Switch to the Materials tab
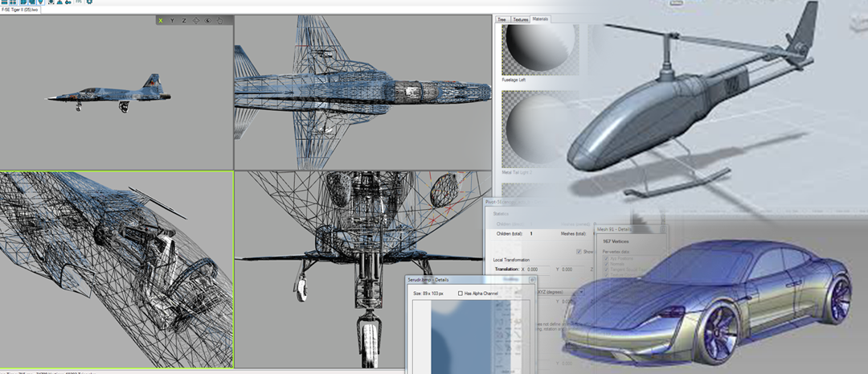The width and height of the screenshot is (868, 374). [540, 18]
